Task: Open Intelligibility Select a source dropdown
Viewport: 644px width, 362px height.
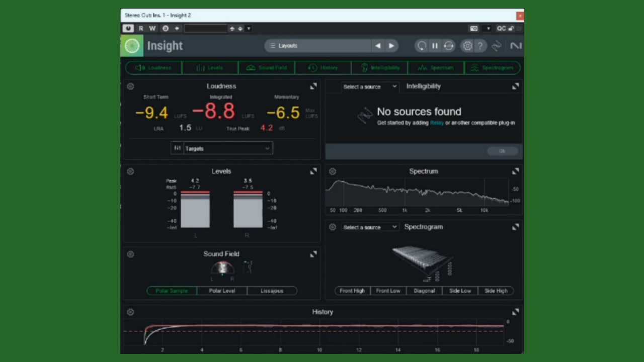Action: 369,86
